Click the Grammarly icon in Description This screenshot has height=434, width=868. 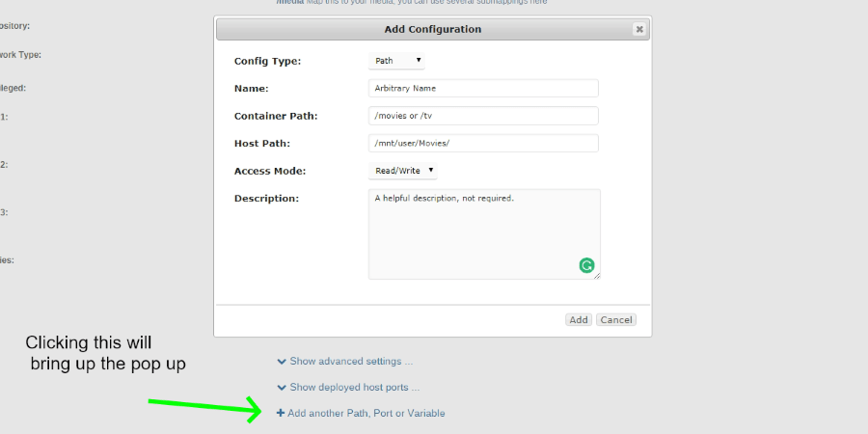(586, 266)
